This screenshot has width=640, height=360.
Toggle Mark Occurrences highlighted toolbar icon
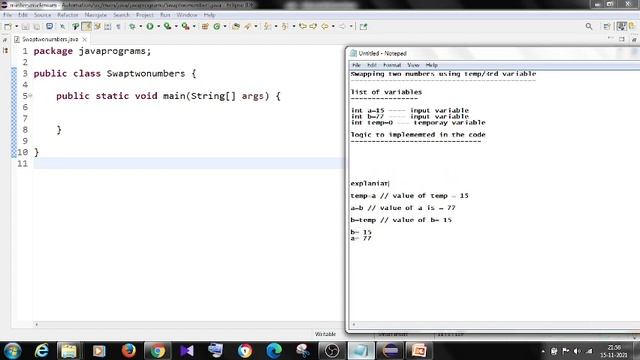point(87,27)
